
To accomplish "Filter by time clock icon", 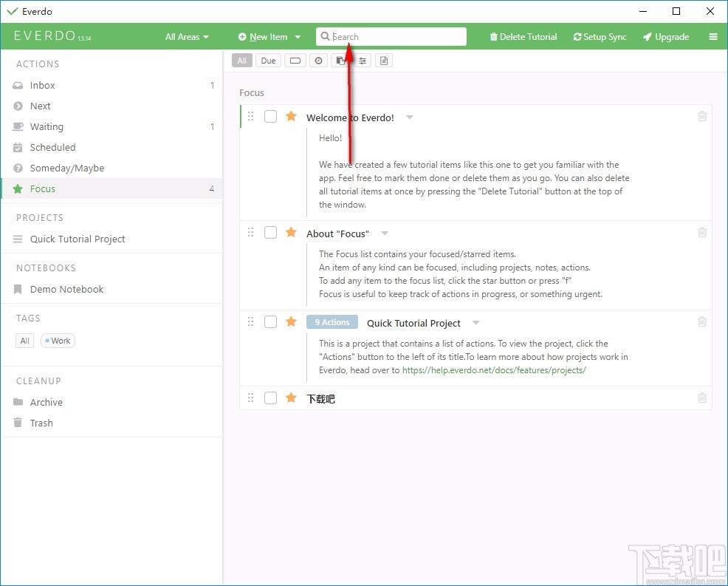I will [318, 61].
